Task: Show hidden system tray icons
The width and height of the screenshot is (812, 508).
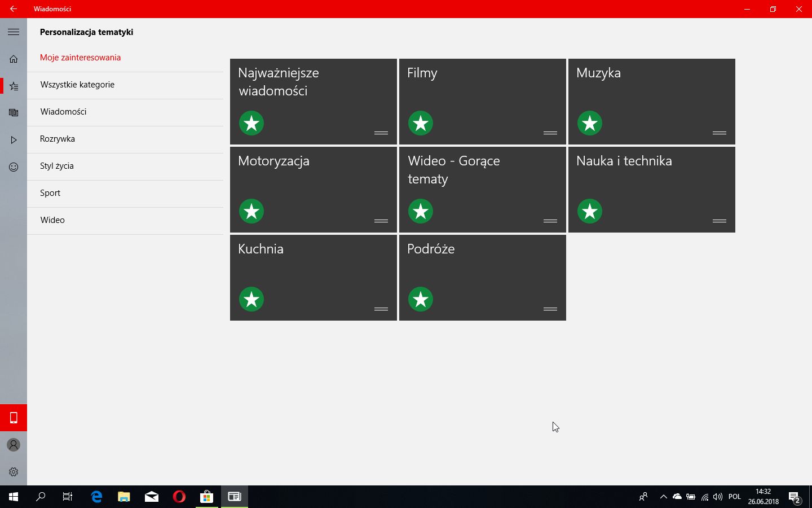Action: coord(663,497)
